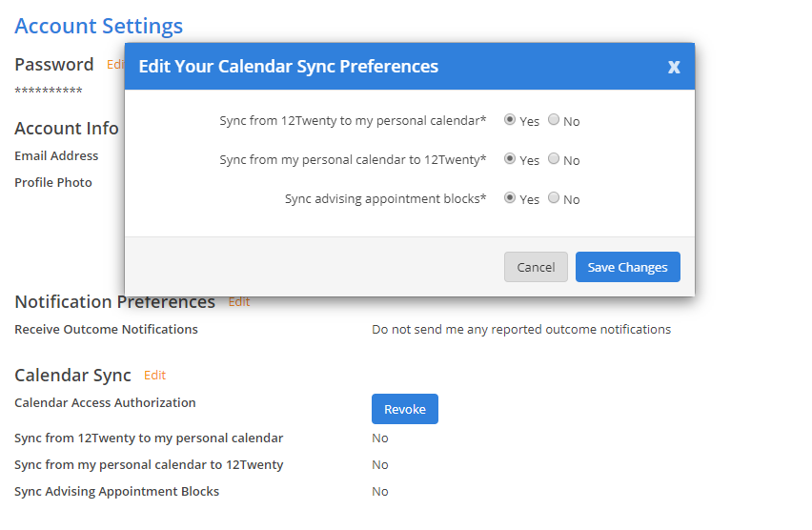812x530 pixels.
Task: Click Edit next to Notification Preferences
Action: [239, 302]
